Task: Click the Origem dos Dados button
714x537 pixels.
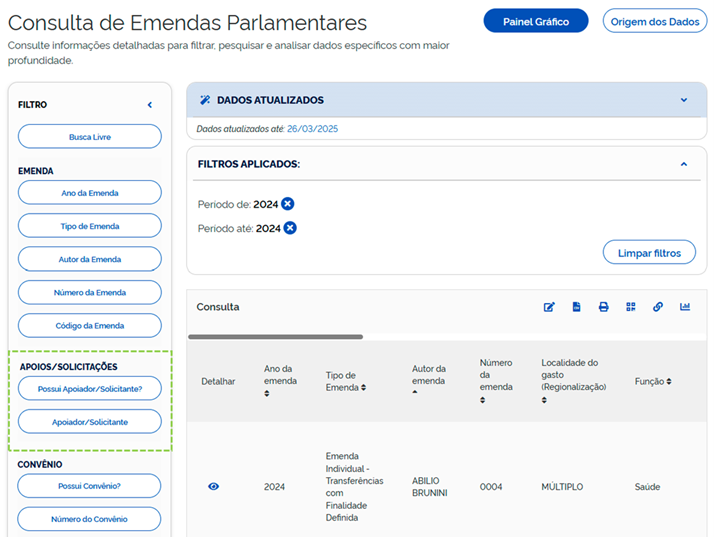Action: tap(654, 21)
